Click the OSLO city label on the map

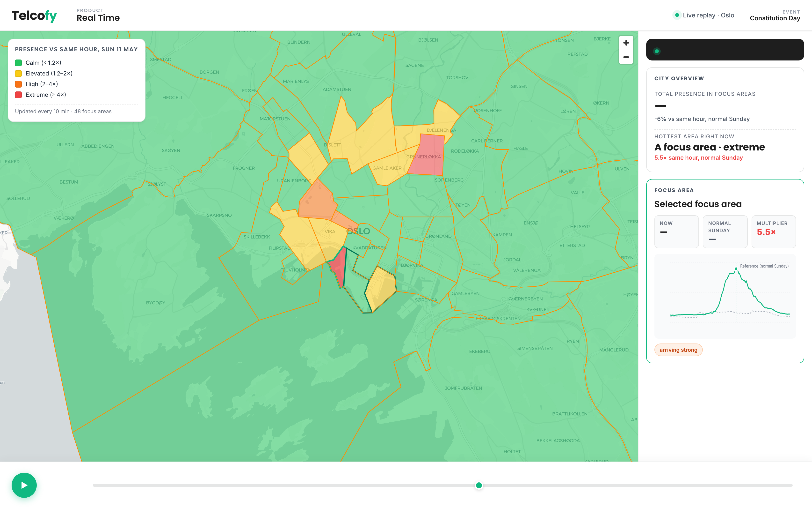pyautogui.click(x=358, y=231)
